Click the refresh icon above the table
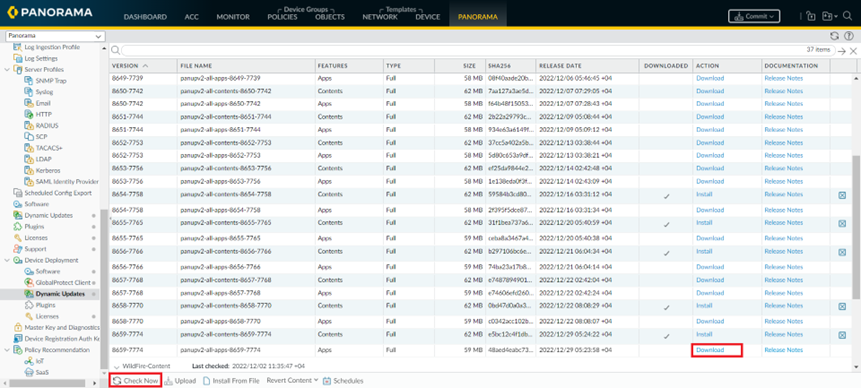 [x=835, y=36]
